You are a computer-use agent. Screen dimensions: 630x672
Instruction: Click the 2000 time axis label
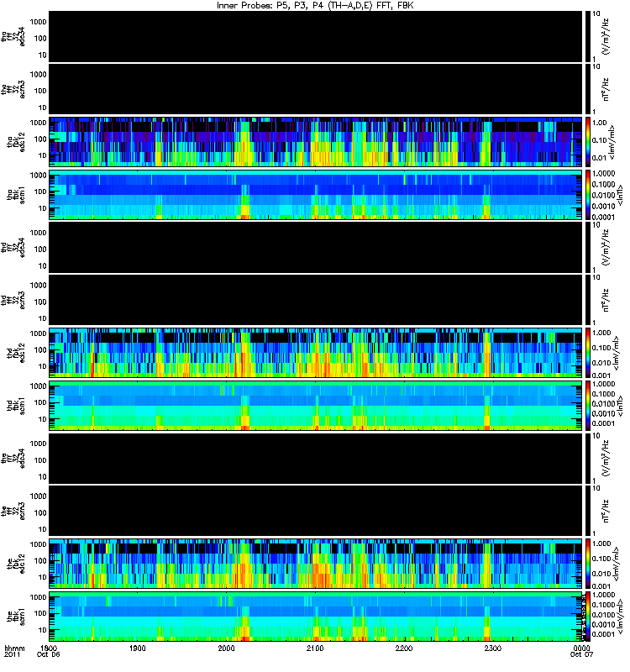226,648
